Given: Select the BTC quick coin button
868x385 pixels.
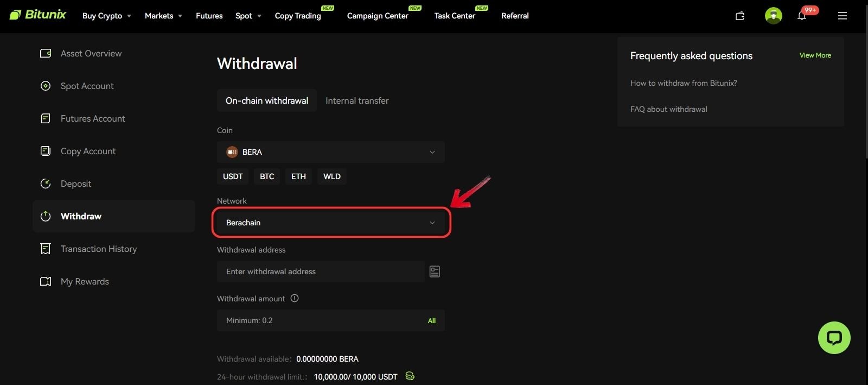Looking at the screenshot, I should [x=267, y=176].
